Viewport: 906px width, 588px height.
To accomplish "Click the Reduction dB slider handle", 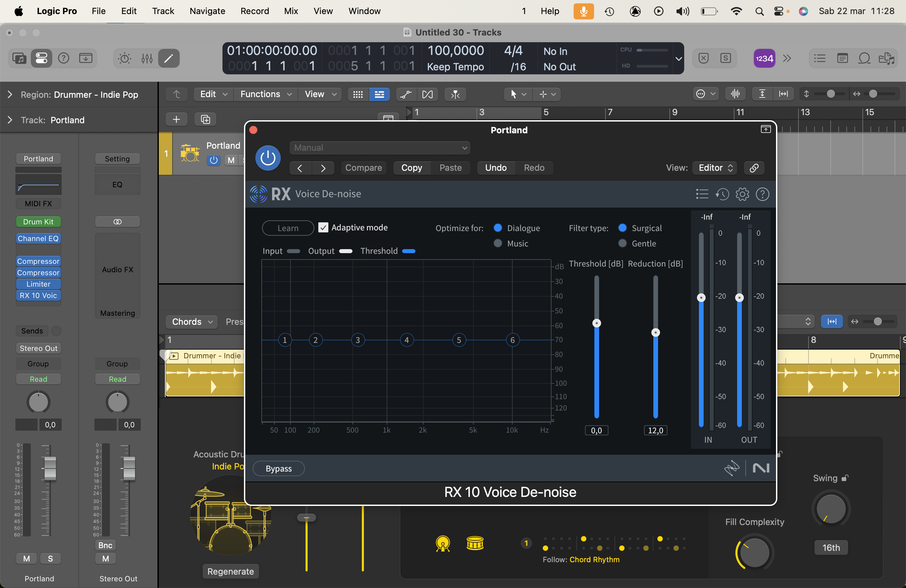I will click(655, 333).
